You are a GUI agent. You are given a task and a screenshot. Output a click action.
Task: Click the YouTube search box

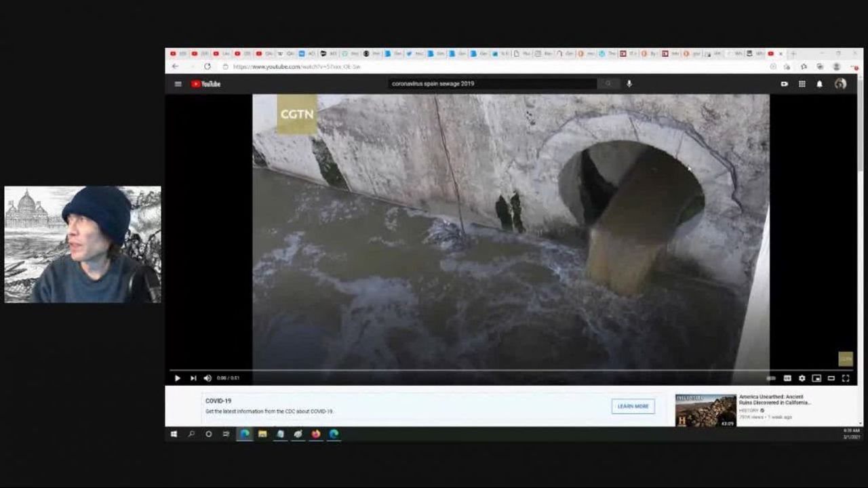pos(492,84)
